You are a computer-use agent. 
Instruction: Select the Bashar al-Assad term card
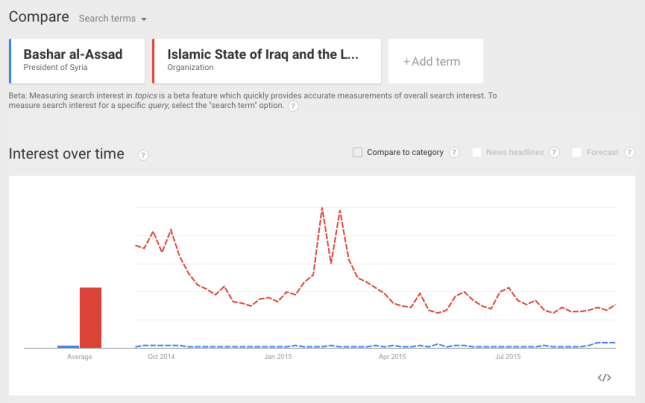(x=77, y=61)
